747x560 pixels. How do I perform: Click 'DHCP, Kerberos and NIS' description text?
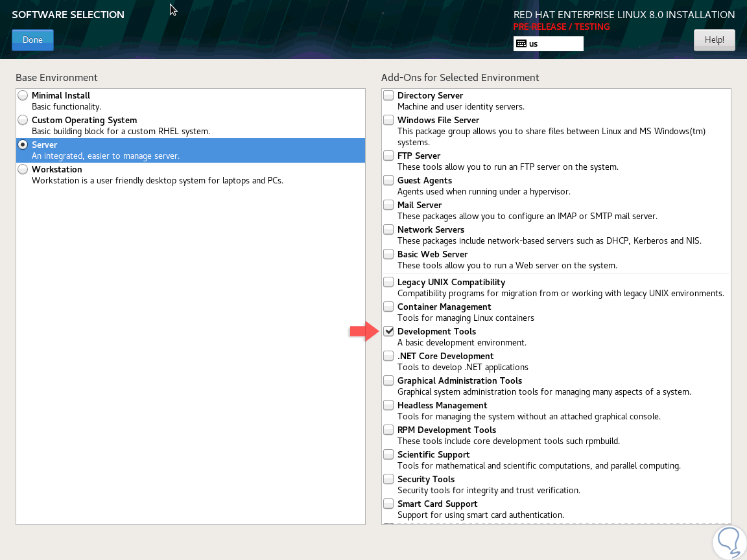point(653,241)
